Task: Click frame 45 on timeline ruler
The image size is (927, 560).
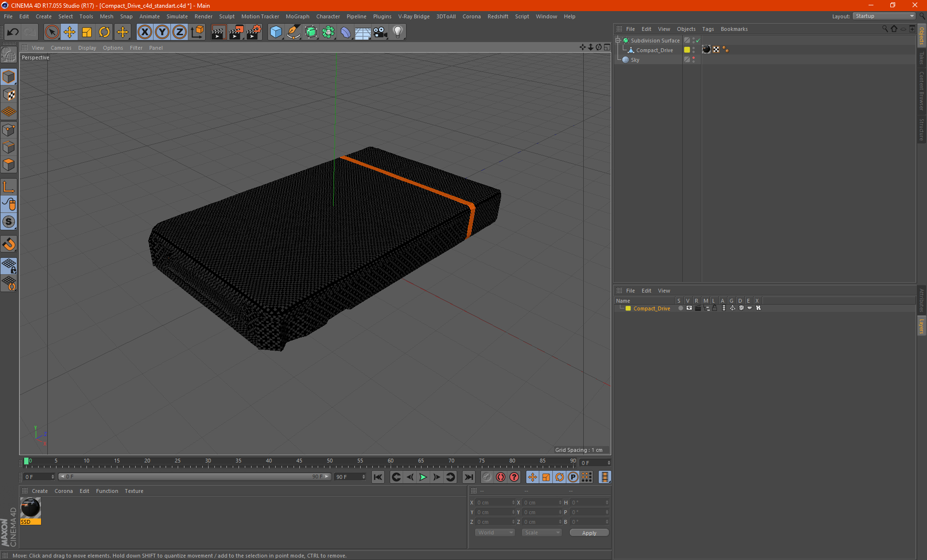Action: (299, 461)
